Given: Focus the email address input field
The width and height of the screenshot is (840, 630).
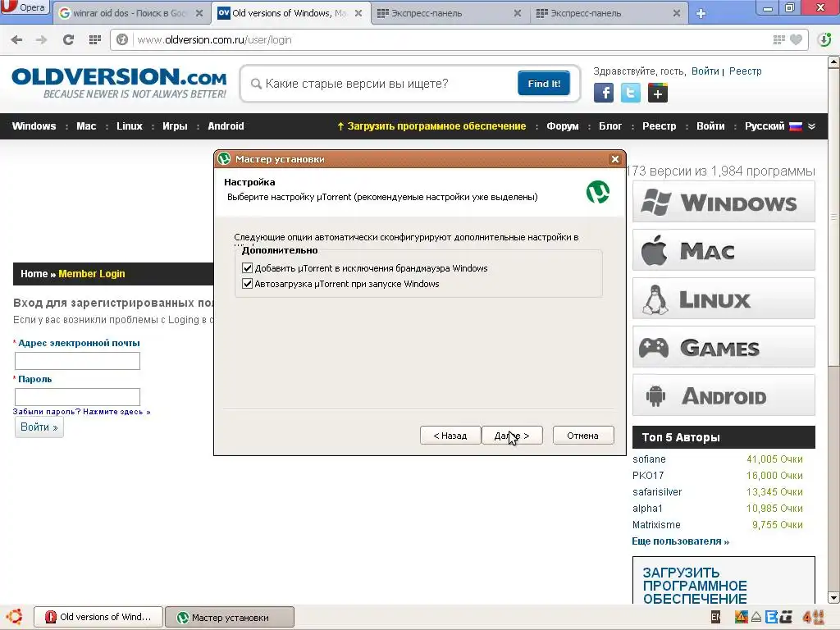Looking at the screenshot, I should [77, 361].
